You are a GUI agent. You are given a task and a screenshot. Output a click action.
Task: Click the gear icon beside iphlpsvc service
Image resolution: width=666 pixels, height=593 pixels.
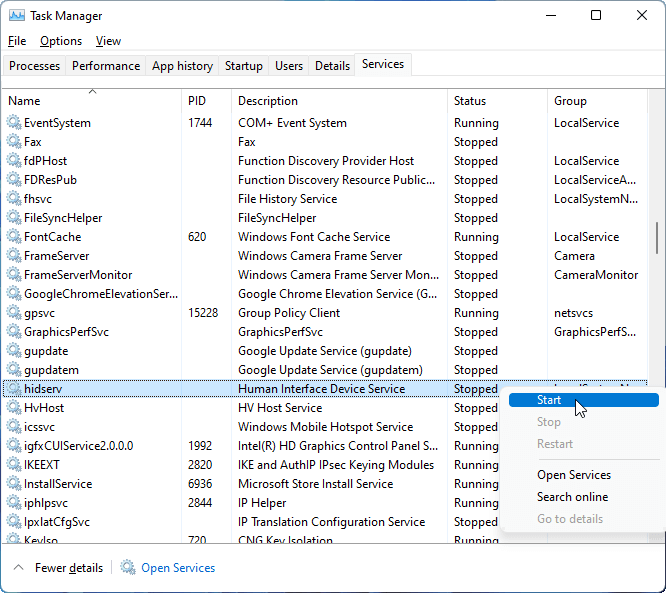pyautogui.click(x=14, y=503)
